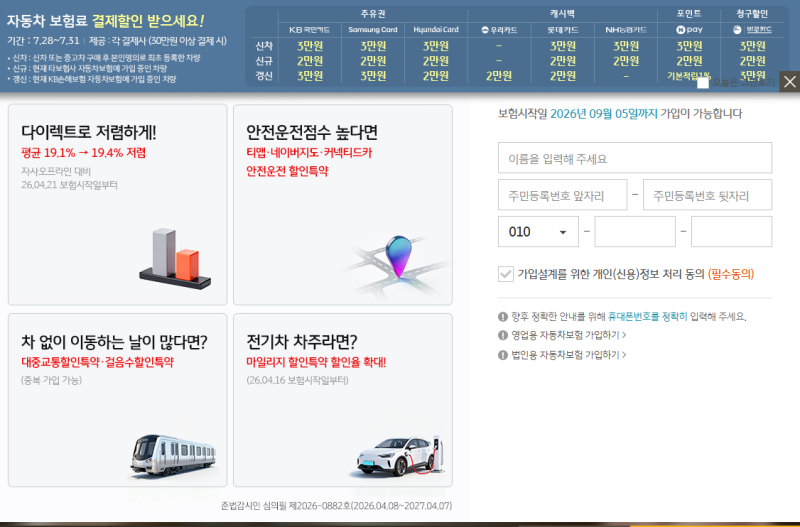Open the 전기차 차주라면? card
Screen dimensions: 800x527
point(343,400)
